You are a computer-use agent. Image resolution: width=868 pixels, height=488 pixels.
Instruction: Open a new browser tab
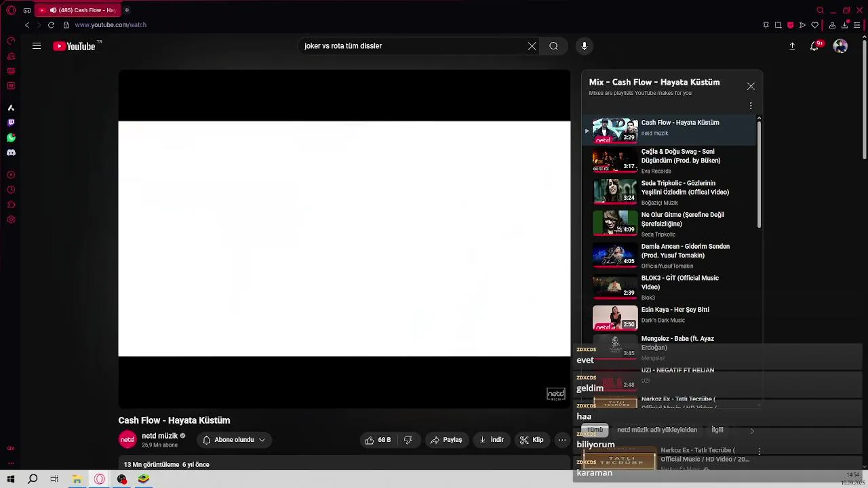click(x=127, y=10)
